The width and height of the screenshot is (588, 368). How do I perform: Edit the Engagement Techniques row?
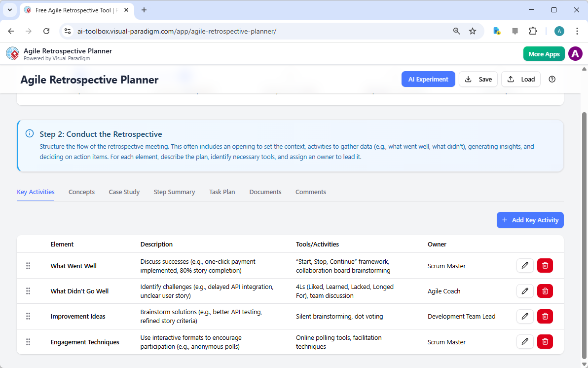[x=525, y=341]
